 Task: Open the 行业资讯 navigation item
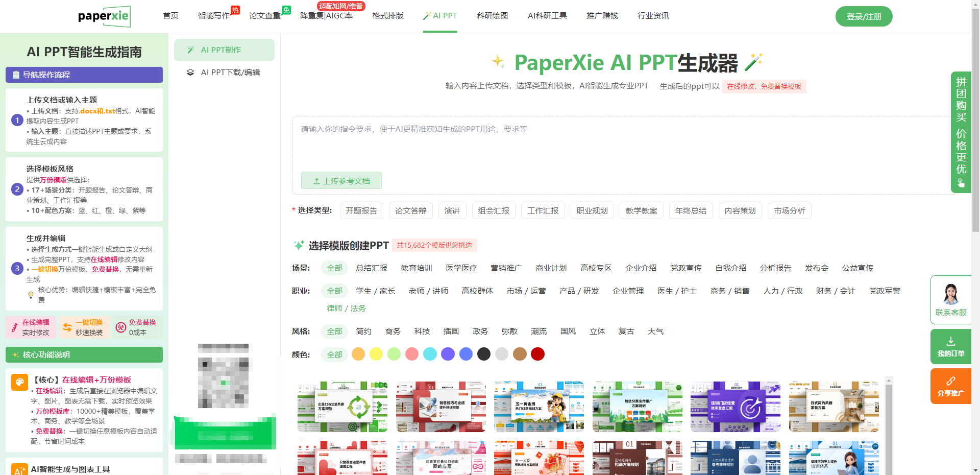click(653, 16)
